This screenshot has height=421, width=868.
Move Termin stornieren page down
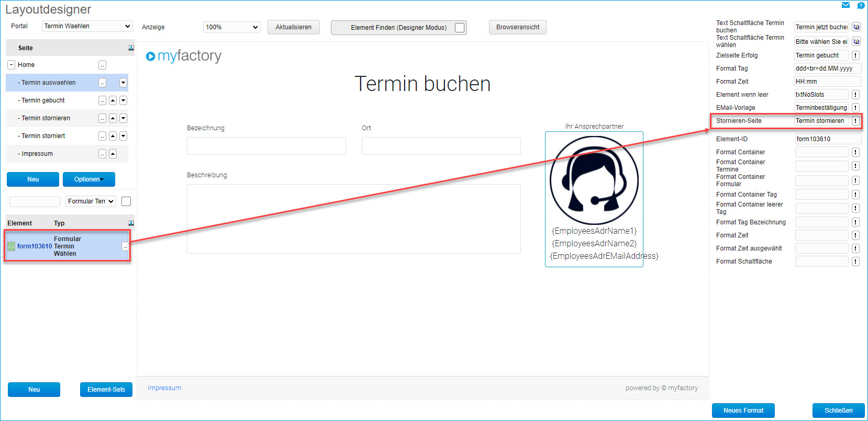coord(123,118)
